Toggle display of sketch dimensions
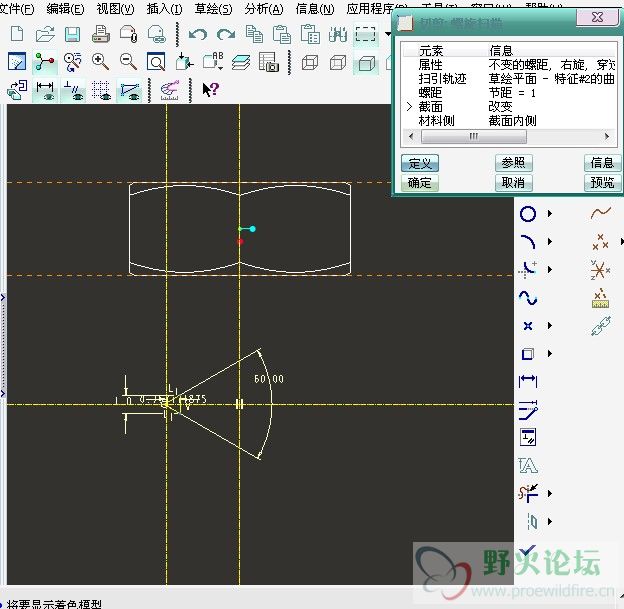 pyautogui.click(x=45, y=90)
